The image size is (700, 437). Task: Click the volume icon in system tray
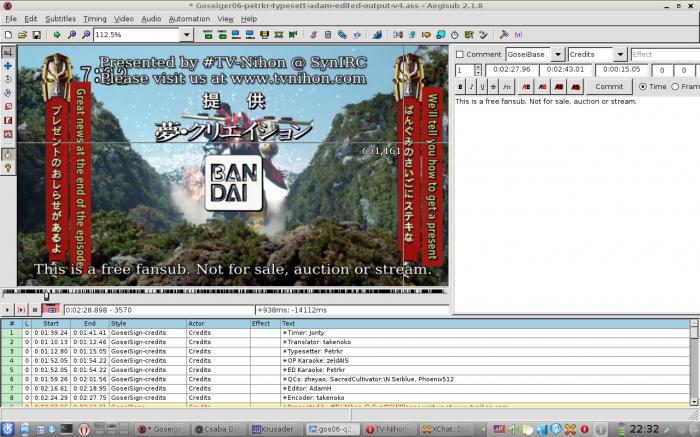[513, 429]
